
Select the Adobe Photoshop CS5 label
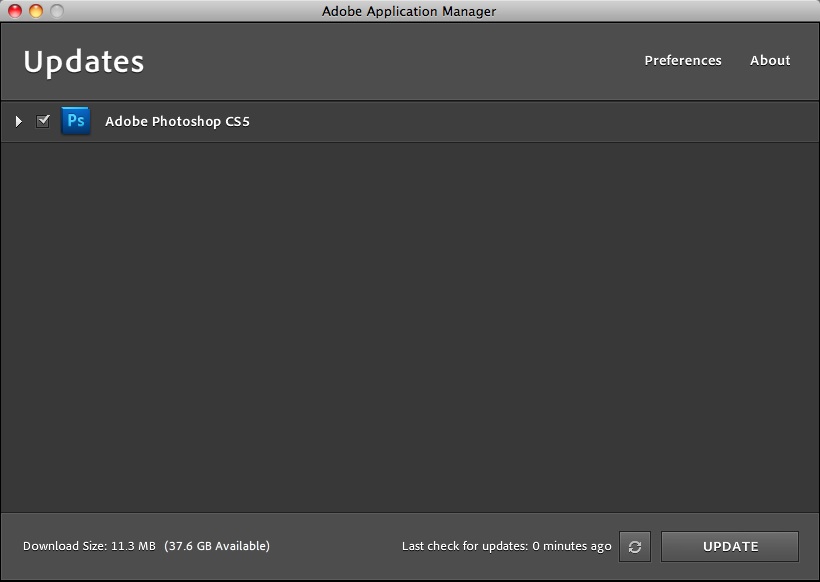pos(177,121)
